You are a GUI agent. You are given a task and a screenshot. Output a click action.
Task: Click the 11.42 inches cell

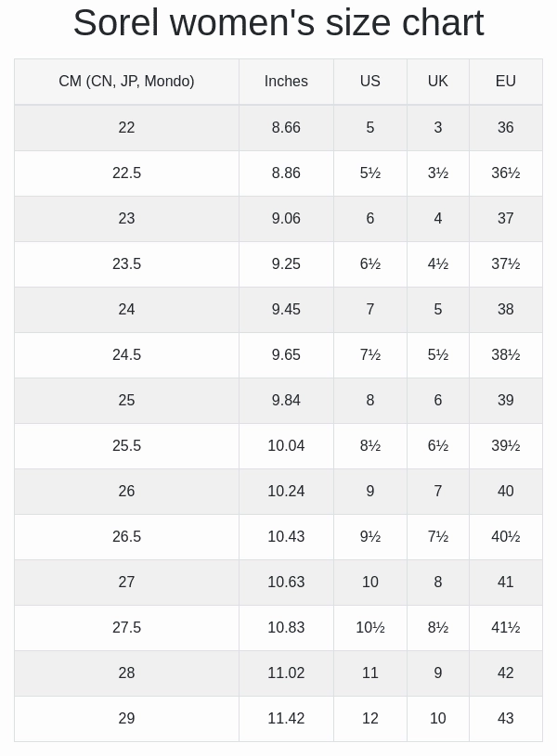click(286, 719)
